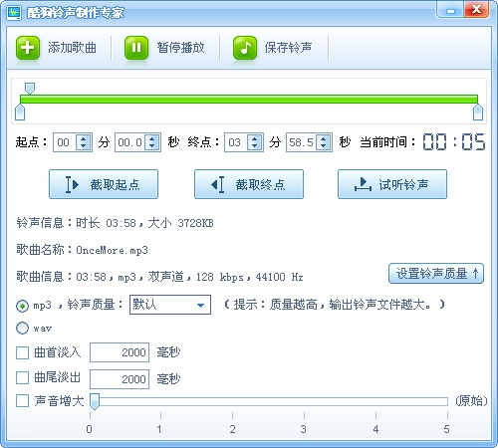The image size is (498, 448).
Task: Pause playback with the green pause icon
Action: [x=136, y=48]
